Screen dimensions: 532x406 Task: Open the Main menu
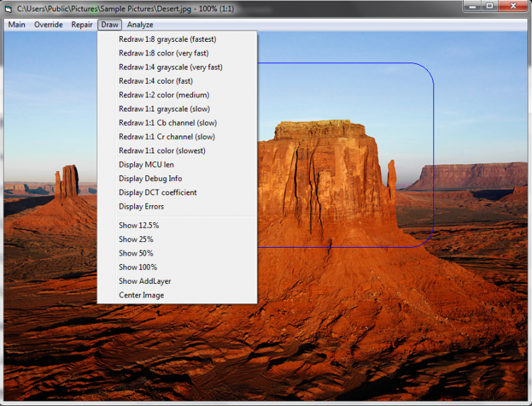pos(16,25)
